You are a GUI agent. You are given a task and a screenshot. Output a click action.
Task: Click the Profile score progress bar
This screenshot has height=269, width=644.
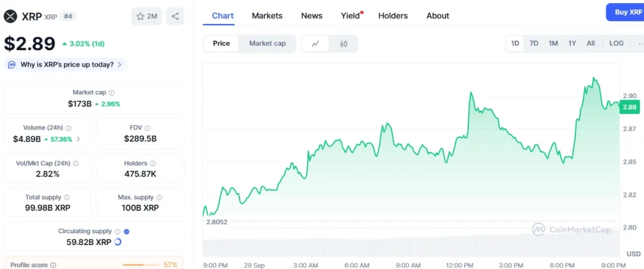[x=141, y=265]
